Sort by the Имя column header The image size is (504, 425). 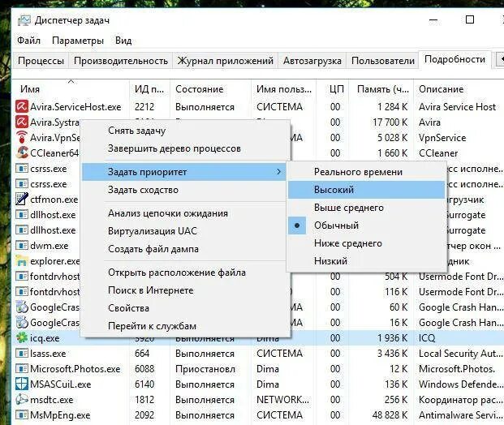(71, 89)
